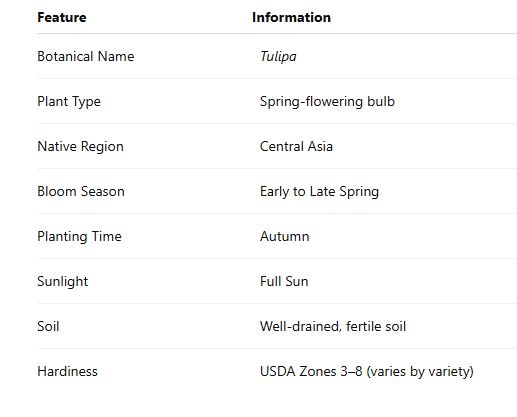Select the Sunlight row label
The height and width of the screenshot is (417, 517).
(63, 281)
